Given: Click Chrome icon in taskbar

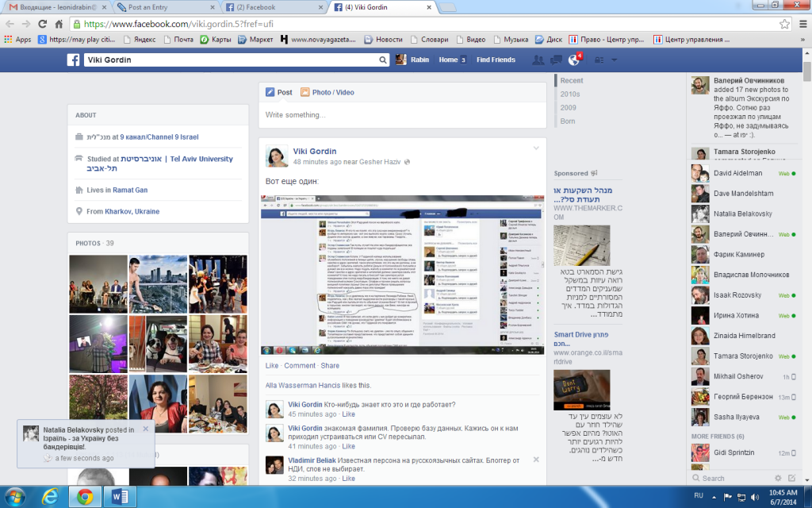Looking at the screenshot, I should [85, 497].
